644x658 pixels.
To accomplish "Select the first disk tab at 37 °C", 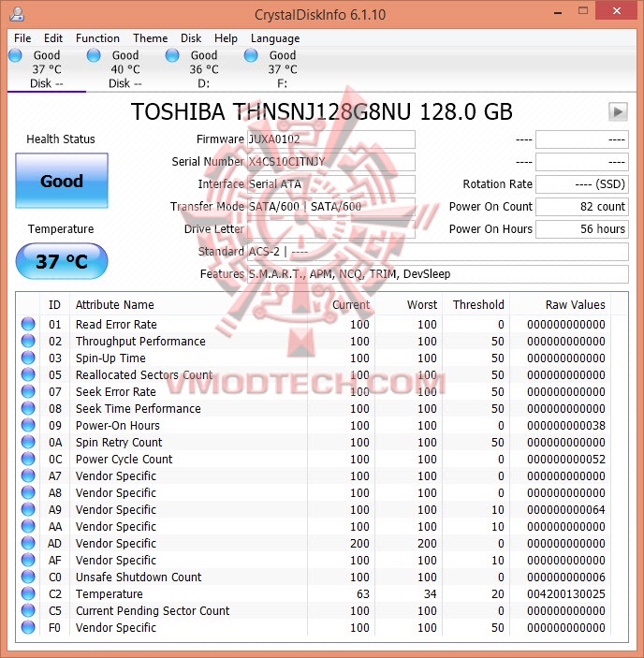I will [47, 69].
